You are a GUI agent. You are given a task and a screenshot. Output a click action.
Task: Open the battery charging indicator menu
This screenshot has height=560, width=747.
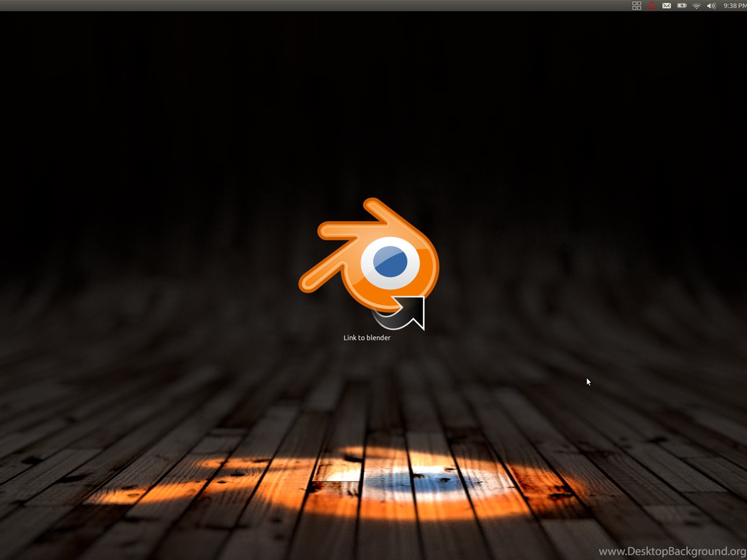click(x=682, y=6)
